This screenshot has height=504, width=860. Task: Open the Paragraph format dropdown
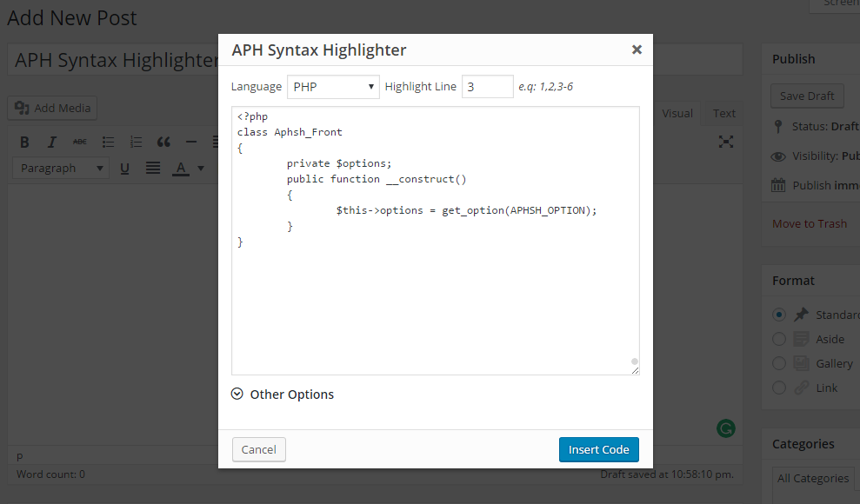pyautogui.click(x=60, y=169)
